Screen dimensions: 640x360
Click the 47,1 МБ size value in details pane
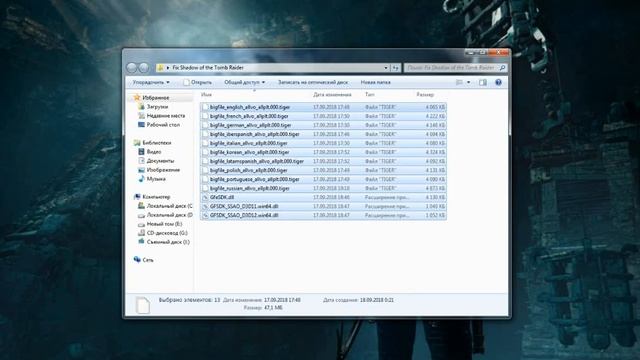(x=273, y=308)
